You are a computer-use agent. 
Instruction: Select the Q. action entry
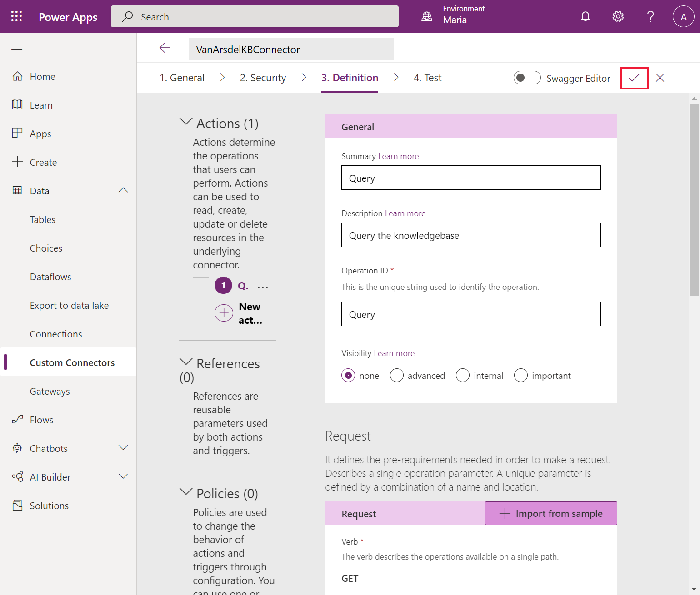click(243, 286)
